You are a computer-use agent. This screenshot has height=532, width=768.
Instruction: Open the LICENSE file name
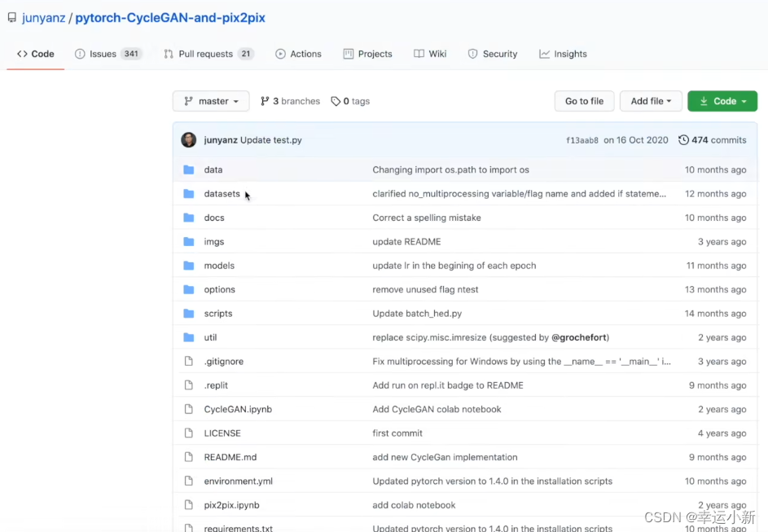(x=222, y=433)
